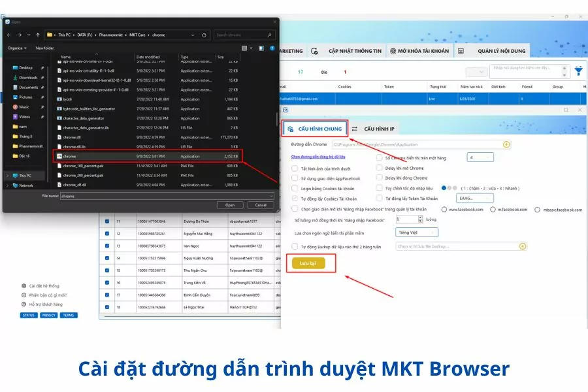Screen dimensions: 588x392
Task: Enable Login bằng Cookies tài khoản
Action: 295,188
